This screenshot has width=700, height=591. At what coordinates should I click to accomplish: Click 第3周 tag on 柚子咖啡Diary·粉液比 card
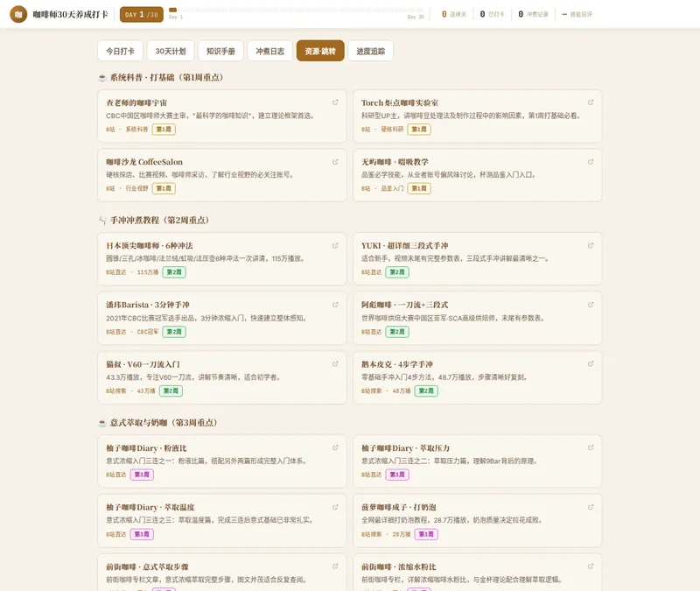click(142, 475)
